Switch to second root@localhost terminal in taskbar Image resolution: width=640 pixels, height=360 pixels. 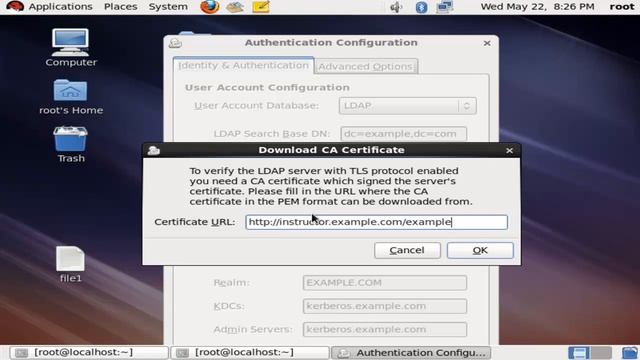[250, 353]
